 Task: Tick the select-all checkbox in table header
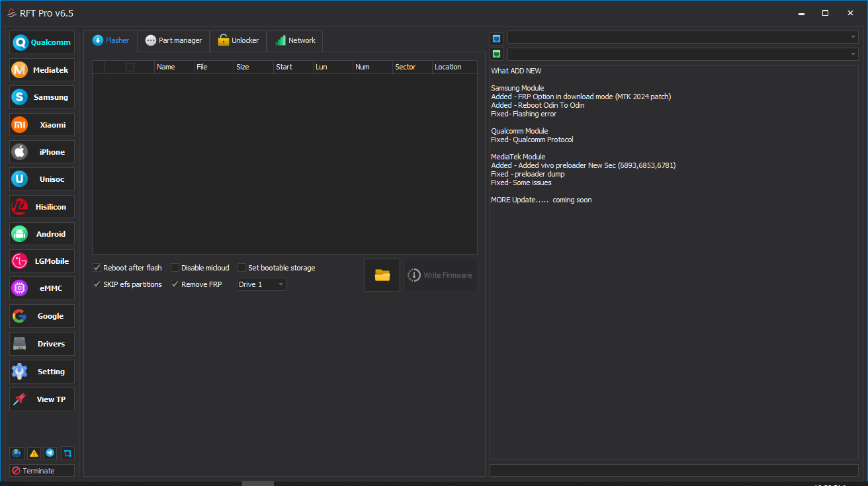[x=130, y=67]
